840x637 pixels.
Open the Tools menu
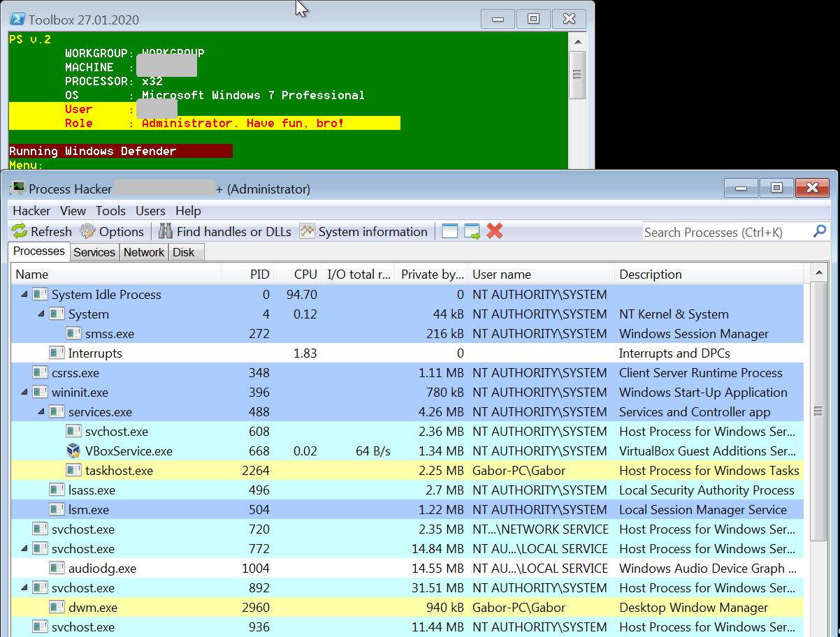click(110, 211)
